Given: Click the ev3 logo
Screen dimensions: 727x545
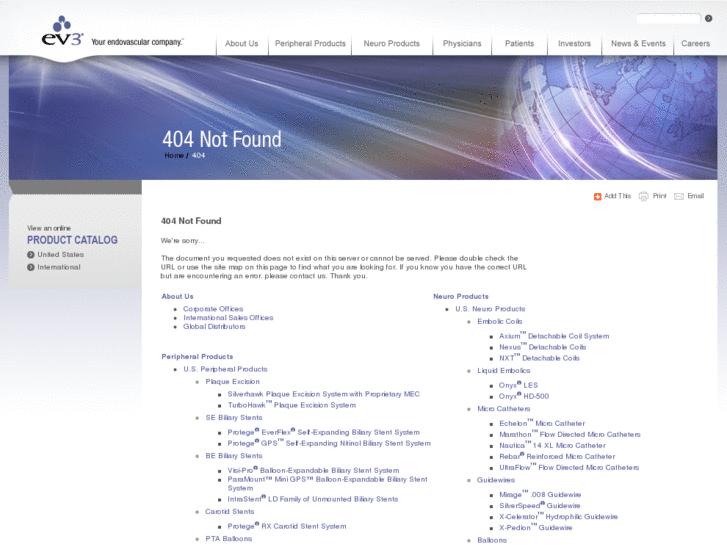Looking at the screenshot, I should (63, 31).
